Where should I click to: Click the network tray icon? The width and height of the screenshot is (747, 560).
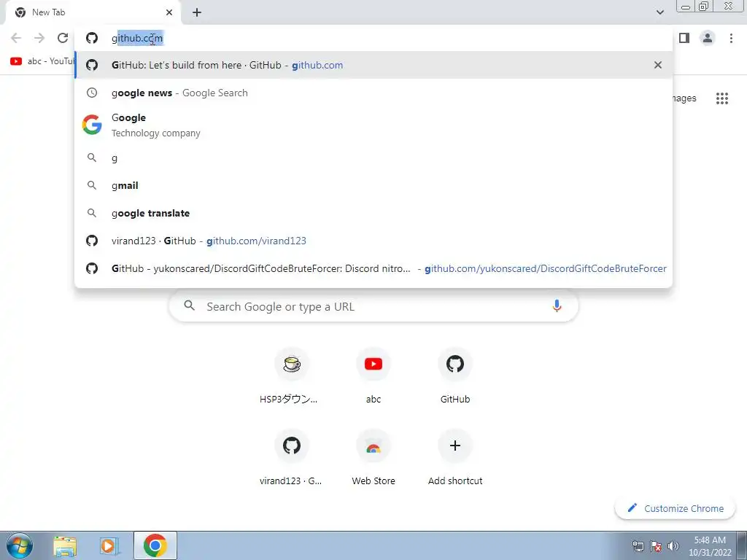click(x=638, y=546)
